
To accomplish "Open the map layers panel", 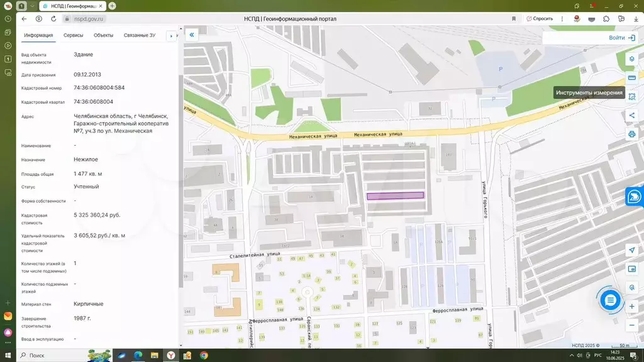I will point(631,59).
